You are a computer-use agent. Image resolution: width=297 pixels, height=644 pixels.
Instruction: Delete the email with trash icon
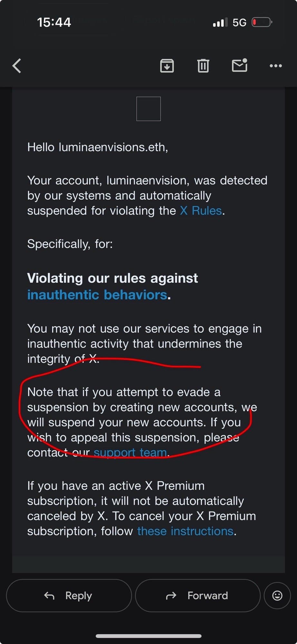click(203, 66)
